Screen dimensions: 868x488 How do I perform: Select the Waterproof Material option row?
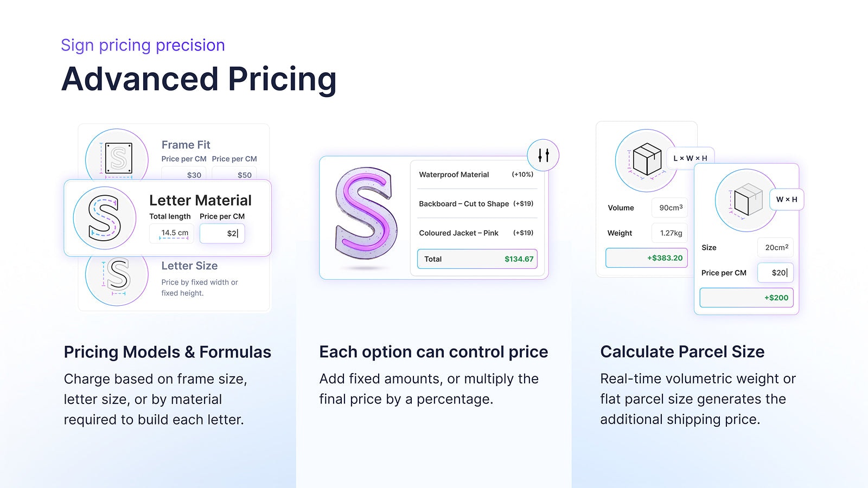click(477, 175)
